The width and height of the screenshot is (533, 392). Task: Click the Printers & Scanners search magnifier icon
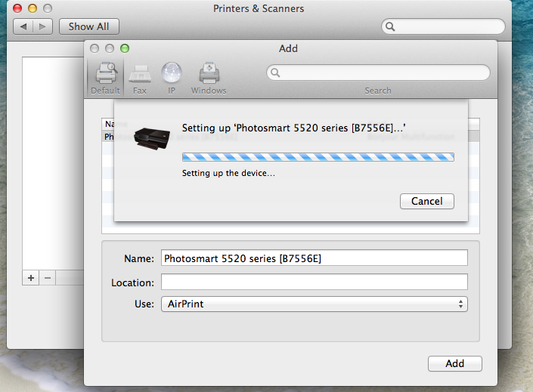(390, 26)
